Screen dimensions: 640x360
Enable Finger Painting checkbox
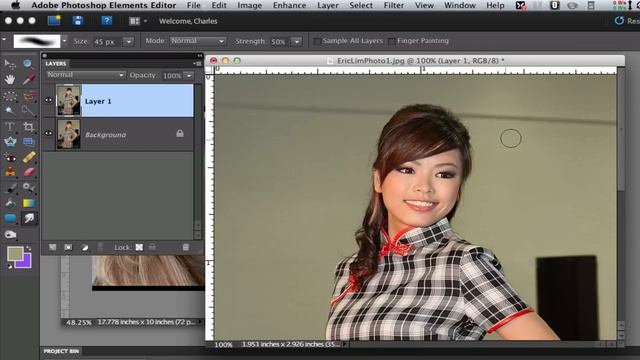pyautogui.click(x=392, y=41)
